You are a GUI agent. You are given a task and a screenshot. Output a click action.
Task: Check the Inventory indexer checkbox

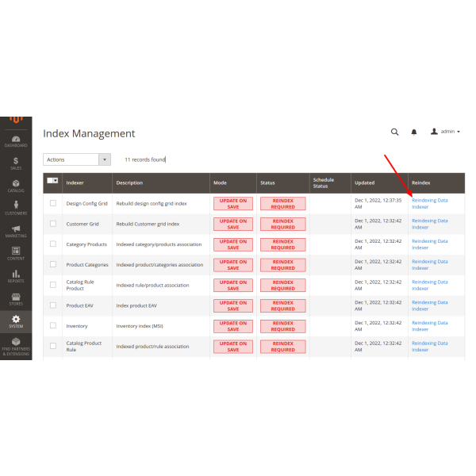click(x=53, y=326)
